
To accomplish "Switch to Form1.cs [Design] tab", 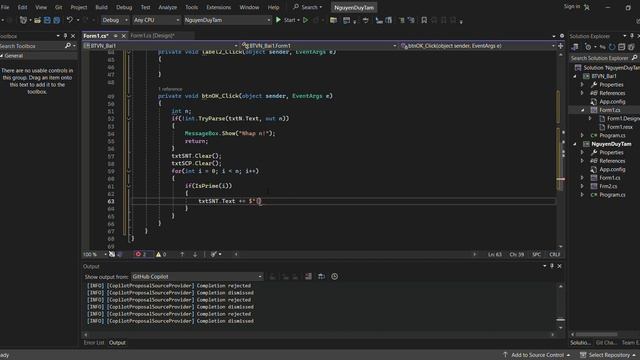I will tap(152, 36).
